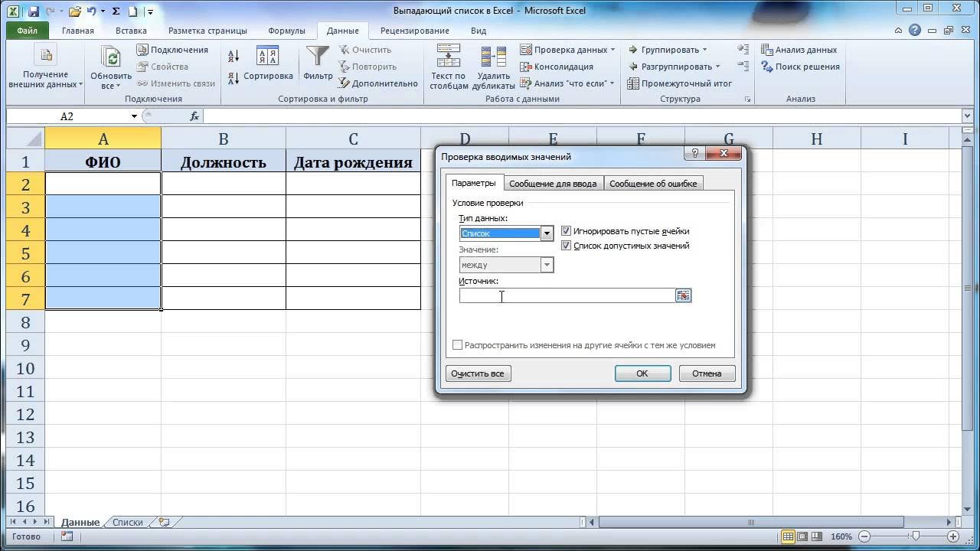
Task: Open the Консолидация tool
Action: click(557, 67)
